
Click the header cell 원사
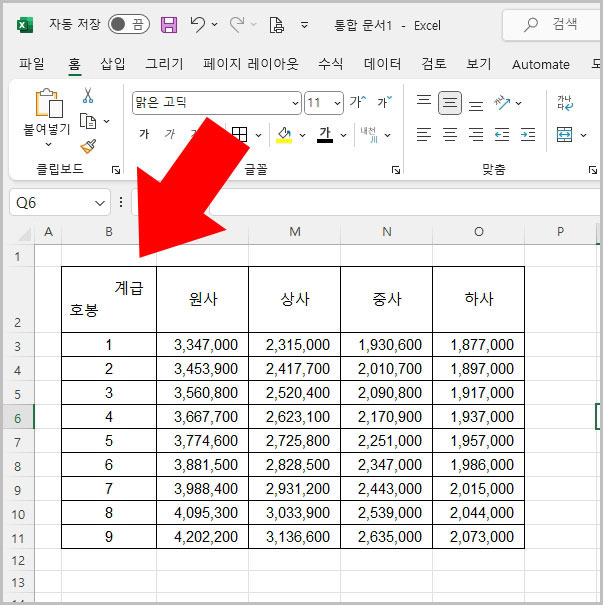pyautogui.click(x=203, y=299)
